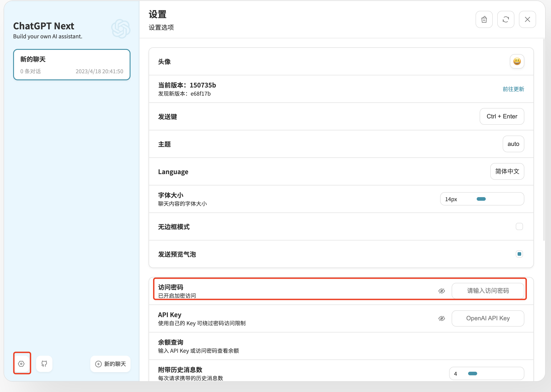Click the 0 条对话 count text
Viewport: 551px width, 392px height.
[x=30, y=71]
